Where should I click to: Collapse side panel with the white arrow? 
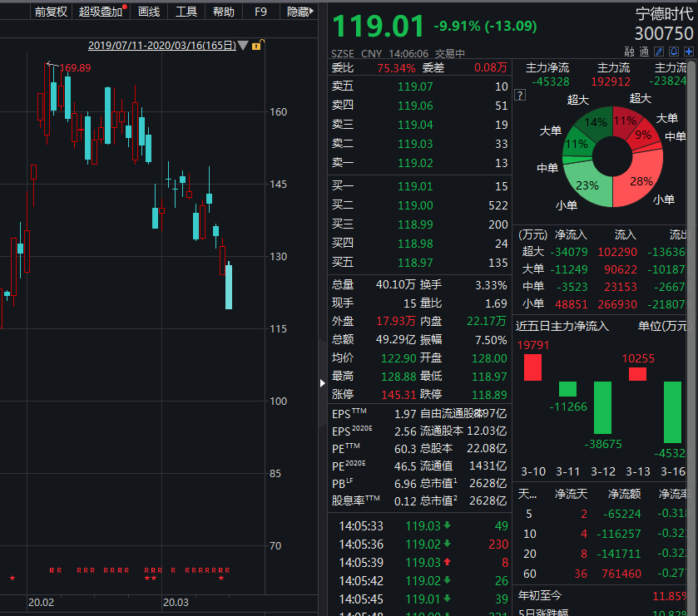[x=323, y=382]
